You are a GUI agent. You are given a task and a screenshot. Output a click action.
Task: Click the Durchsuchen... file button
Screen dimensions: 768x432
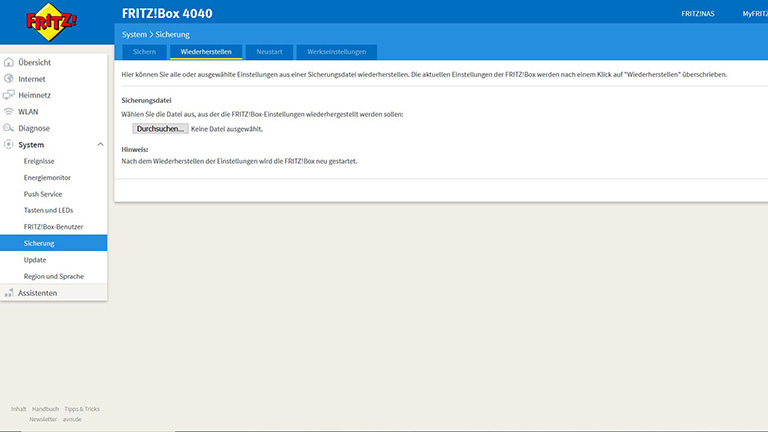click(x=160, y=128)
